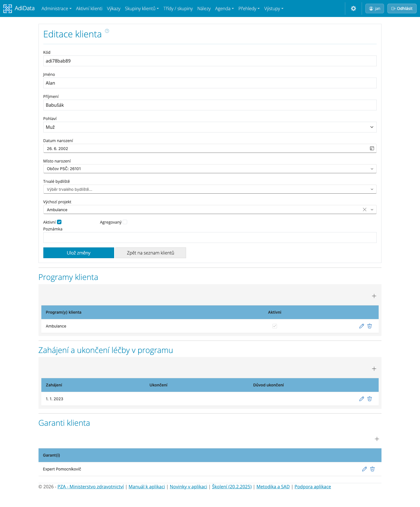Edit Ambulance program row with pencil
The height and width of the screenshot is (507, 420).
[362, 326]
